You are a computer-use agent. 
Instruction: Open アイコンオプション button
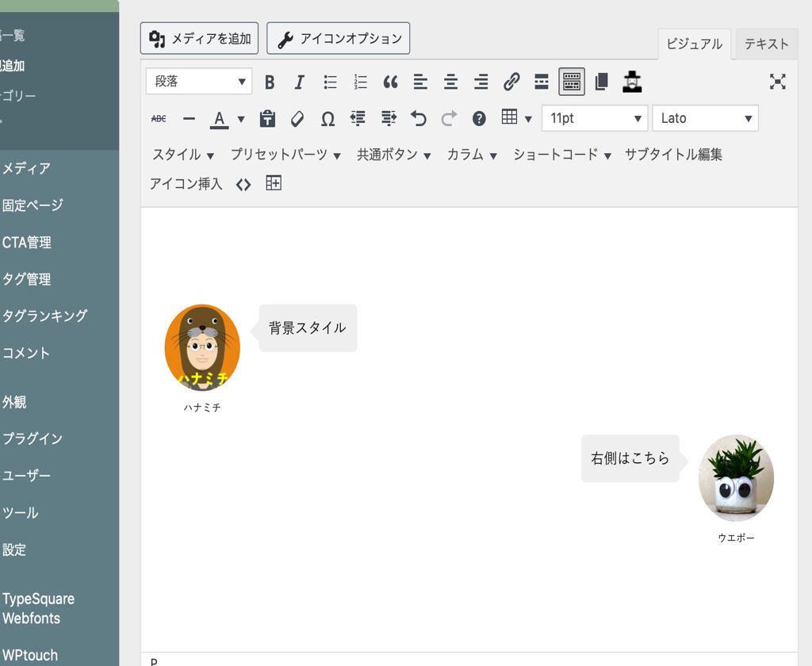coord(339,38)
